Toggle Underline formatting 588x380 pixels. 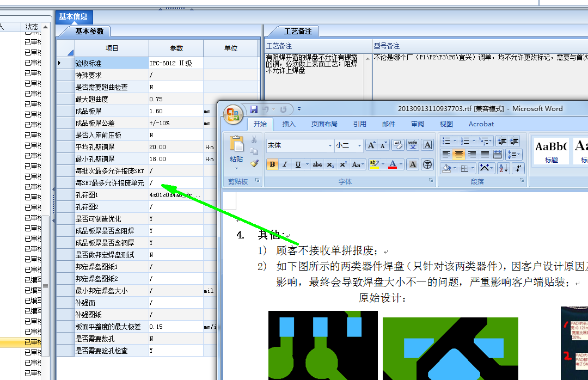click(x=298, y=164)
